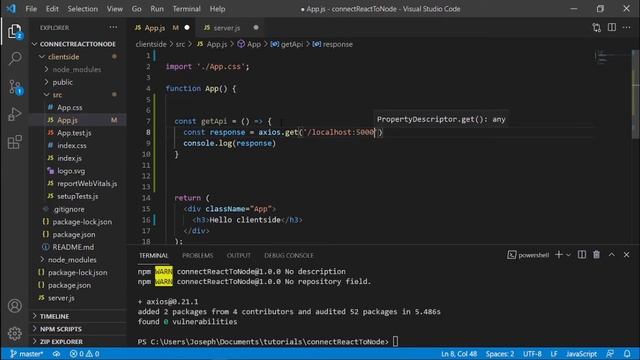Open the Help menu

pos(217,9)
